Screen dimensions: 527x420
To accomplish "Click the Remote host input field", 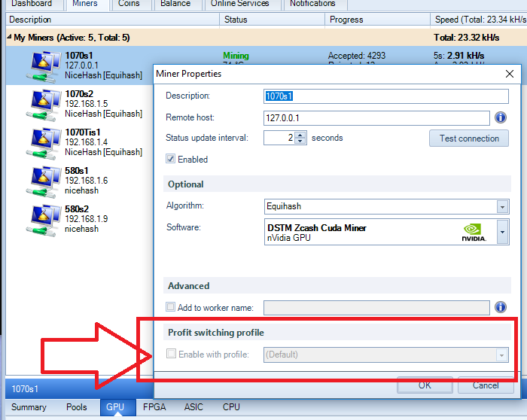I will click(376, 118).
